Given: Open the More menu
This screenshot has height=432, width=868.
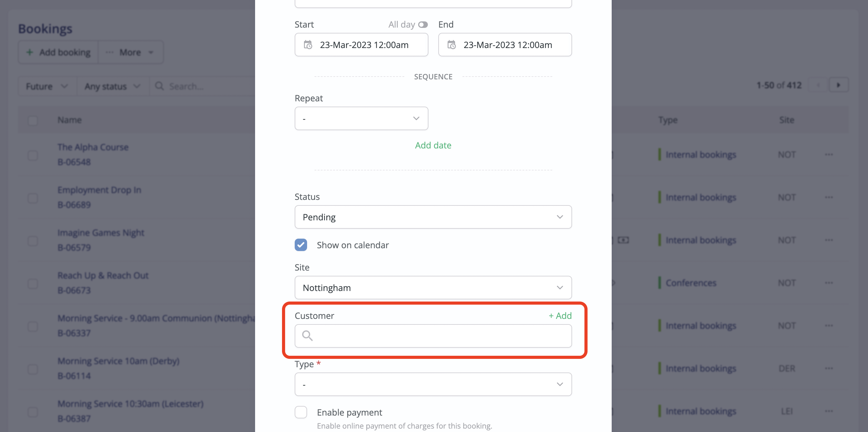Looking at the screenshot, I should click(x=130, y=52).
